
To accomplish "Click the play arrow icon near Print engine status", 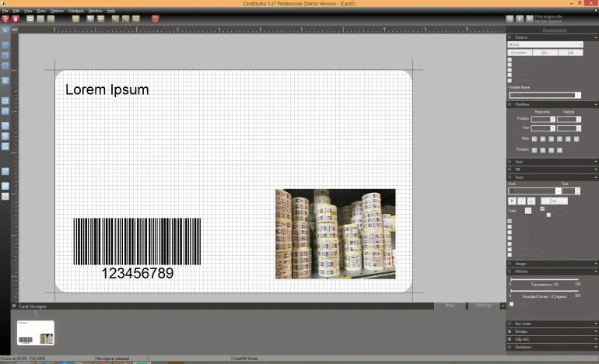I will pyautogui.click(x=520, y=19).
